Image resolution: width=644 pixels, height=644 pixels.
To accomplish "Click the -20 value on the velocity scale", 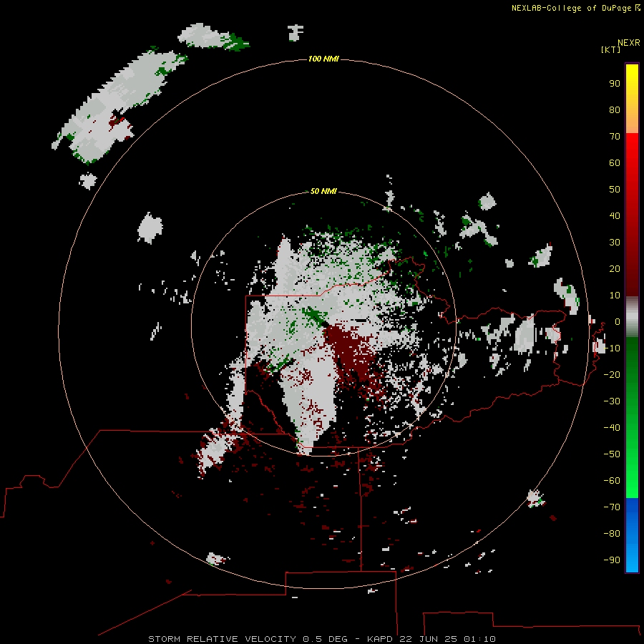I will tap(612, 375).
